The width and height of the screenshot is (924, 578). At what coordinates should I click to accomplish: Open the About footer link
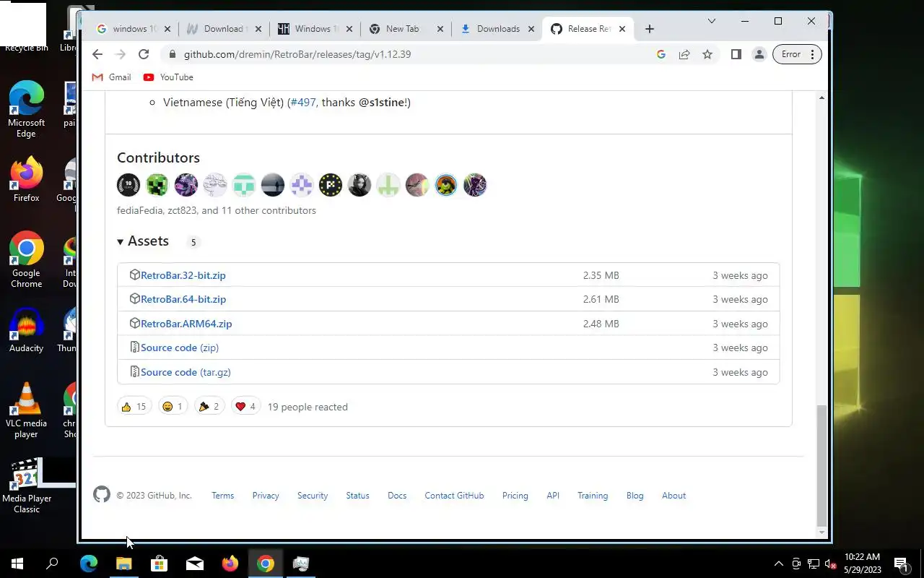(674, 496)
